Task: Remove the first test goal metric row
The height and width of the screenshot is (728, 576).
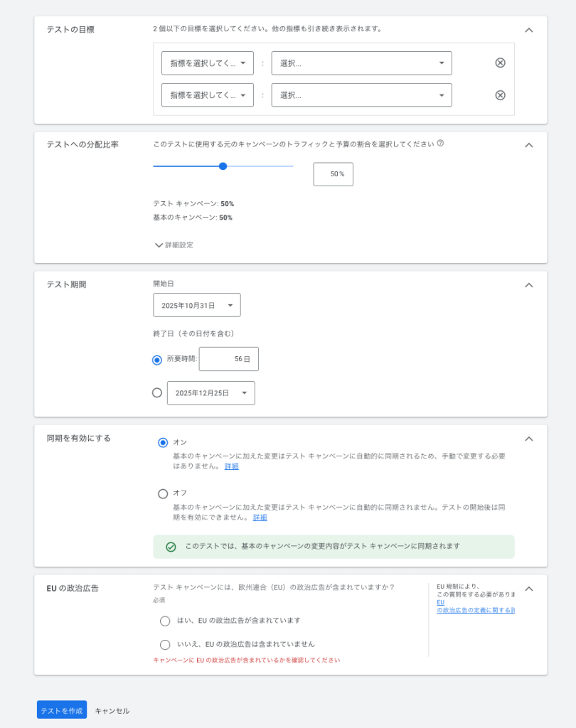Action: (x=499, y=63)
